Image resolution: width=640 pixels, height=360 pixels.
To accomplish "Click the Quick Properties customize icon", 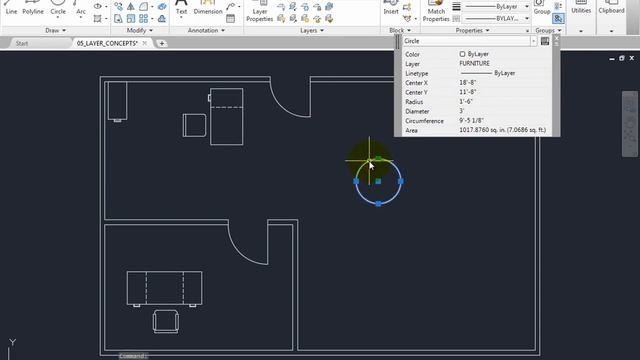I will (x=545, y=41).
